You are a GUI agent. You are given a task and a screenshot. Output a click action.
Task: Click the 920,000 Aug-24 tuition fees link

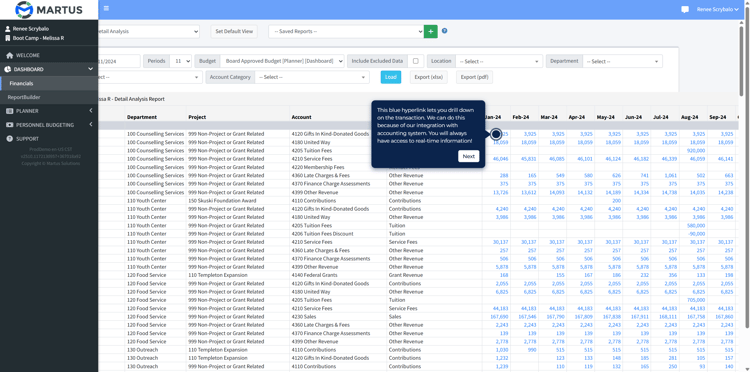click(x=696, y=151)
